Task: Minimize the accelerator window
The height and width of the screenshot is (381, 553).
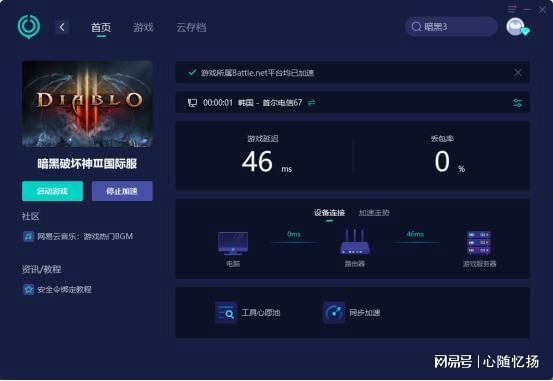Action: 527,10
